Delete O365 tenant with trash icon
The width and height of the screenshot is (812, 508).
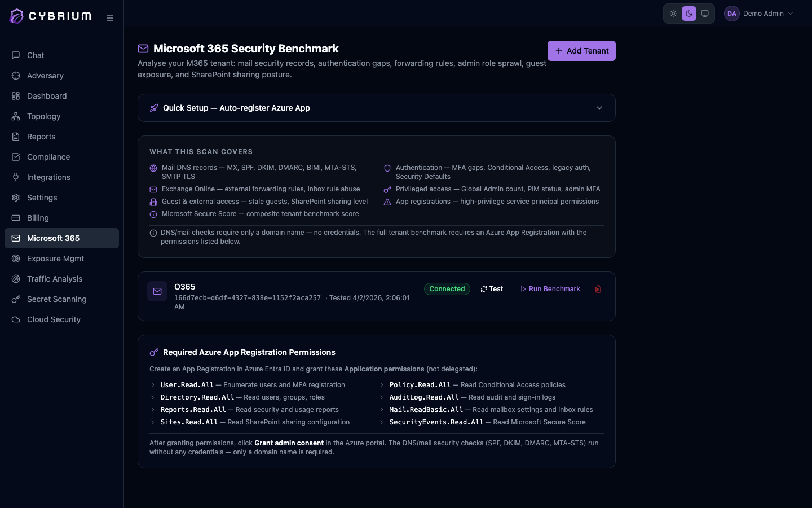[598, 289]
